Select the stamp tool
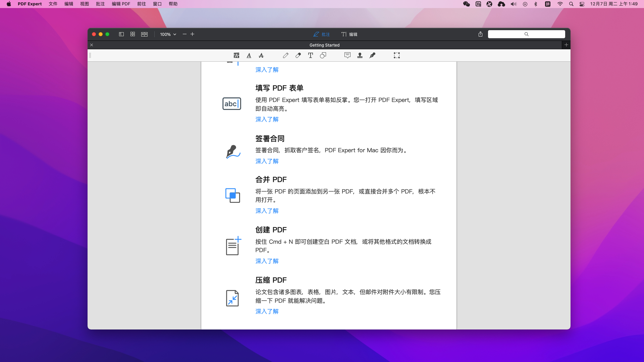Screen dimensions: 644x362 click(360, 55)
